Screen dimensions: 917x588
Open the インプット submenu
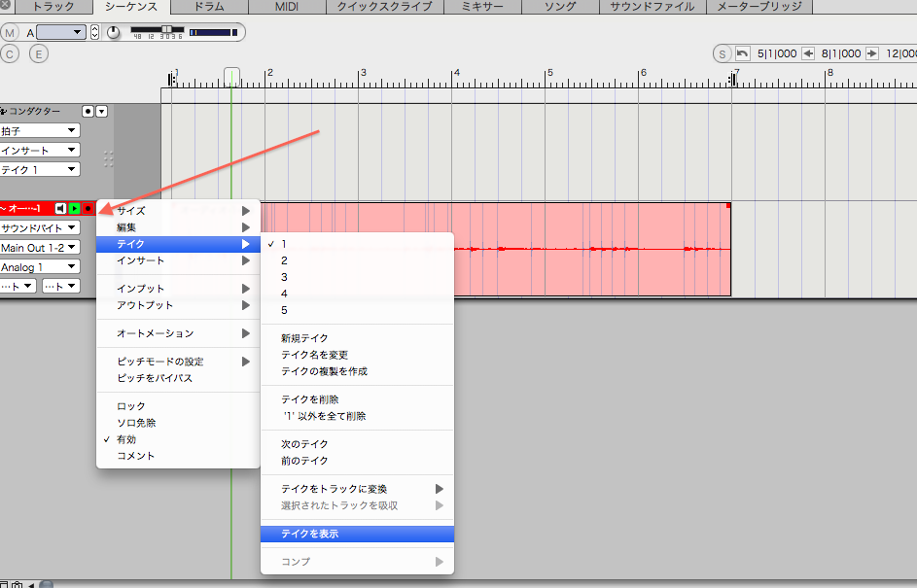[178, 289]
